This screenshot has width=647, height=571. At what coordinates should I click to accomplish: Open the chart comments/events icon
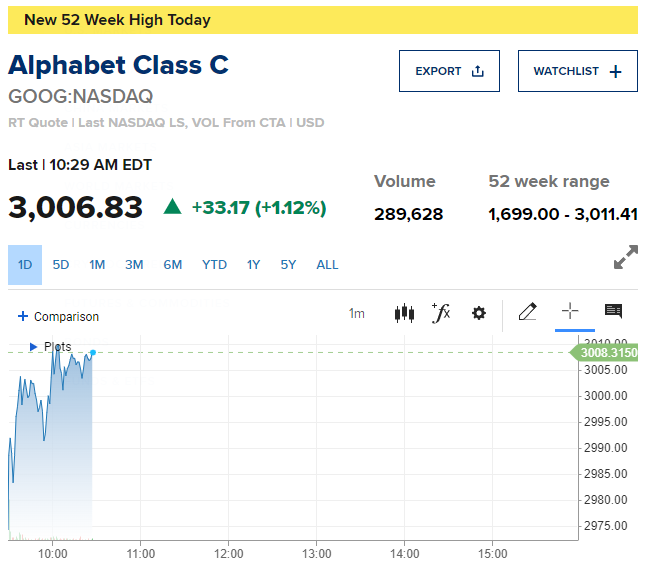point(613,311)
